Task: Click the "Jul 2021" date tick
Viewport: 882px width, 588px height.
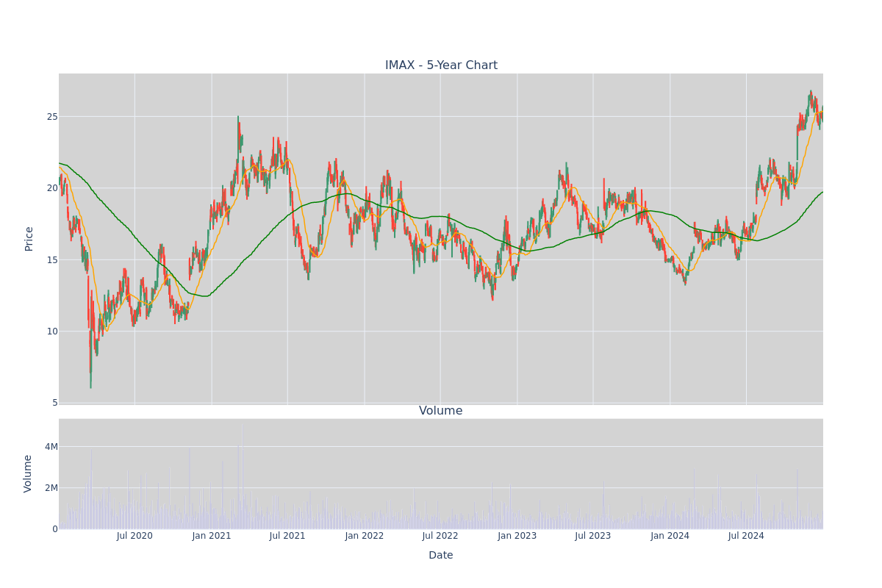Action: (287, 536)
